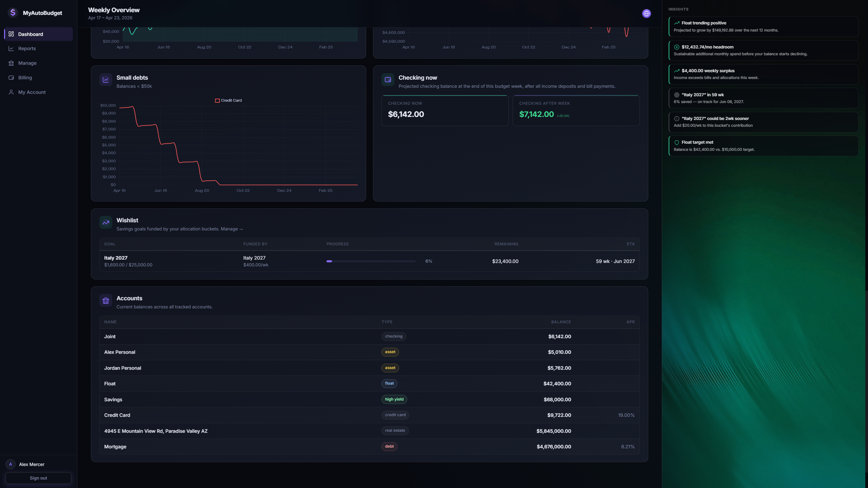This screenshot has width=868, height=488.
Task: Select the Italy 2027 goal name
Action: 116,258
